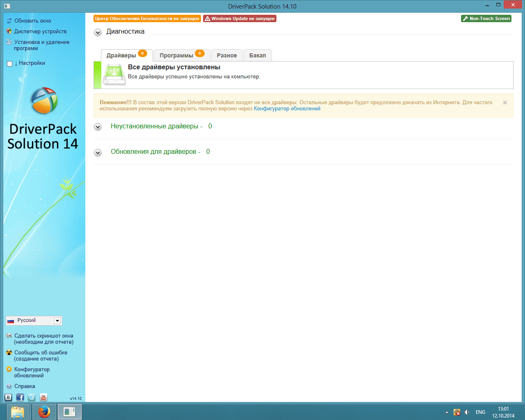
Task: Click Диспетчер устройств link
Action: [40, 31]
